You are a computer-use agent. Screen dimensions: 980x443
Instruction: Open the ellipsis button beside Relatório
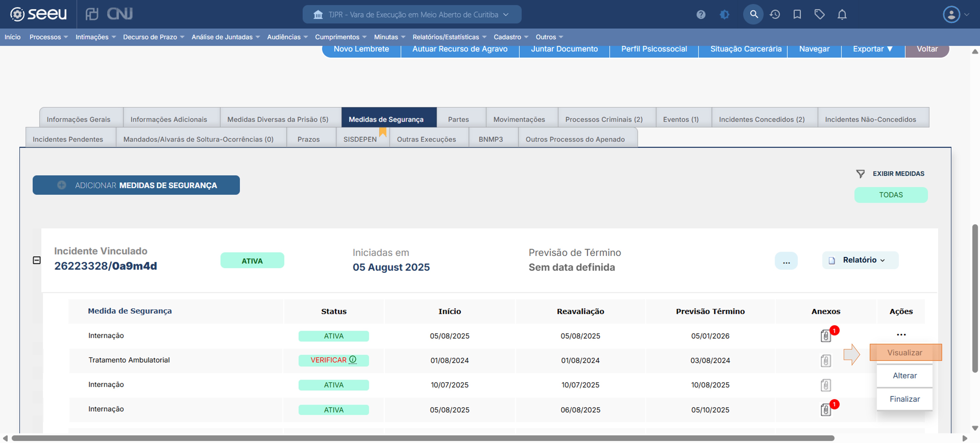786,261
